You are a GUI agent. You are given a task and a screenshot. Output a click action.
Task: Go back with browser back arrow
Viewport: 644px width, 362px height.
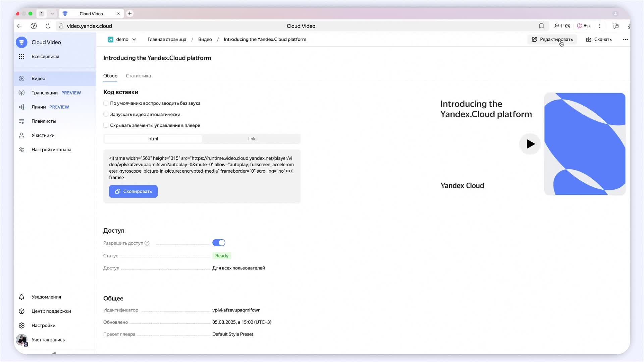tap(19, 26)
